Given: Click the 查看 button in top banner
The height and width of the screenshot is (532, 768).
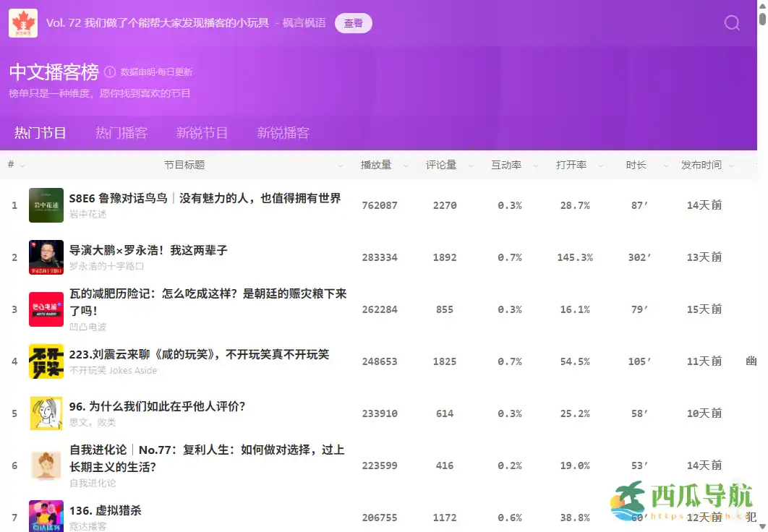Looking at the screenshot, I should point(353,22).
